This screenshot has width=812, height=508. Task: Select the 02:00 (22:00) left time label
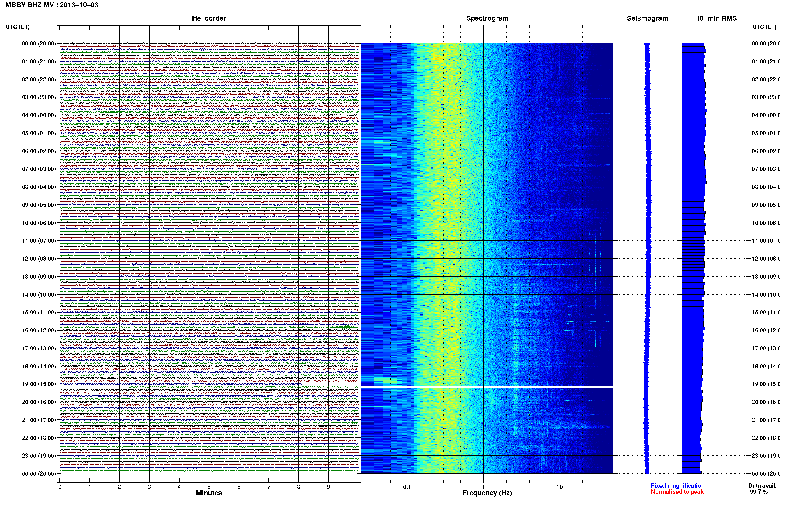[x=39, y=79]
